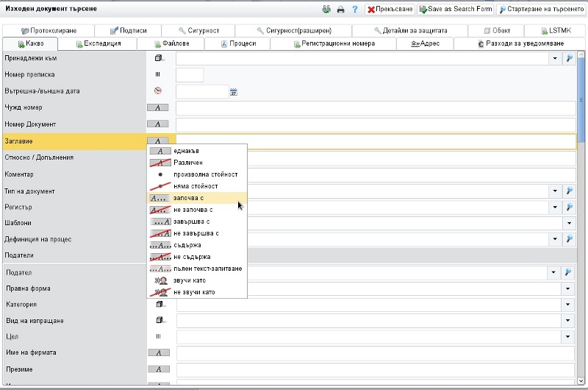This screenshot has height=390, width=588.
Task: Expand the Категория dropdown arrow
Action: point(567,305)
